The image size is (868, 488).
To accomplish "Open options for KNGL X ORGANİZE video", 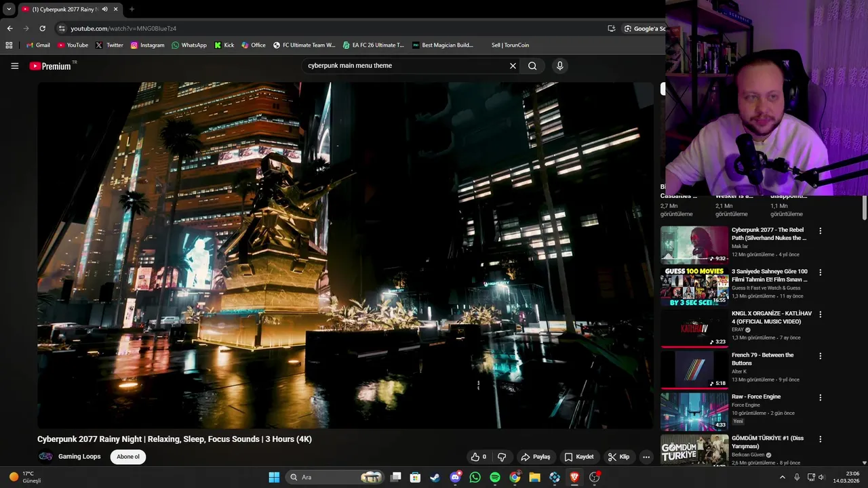I will point(820,314).
